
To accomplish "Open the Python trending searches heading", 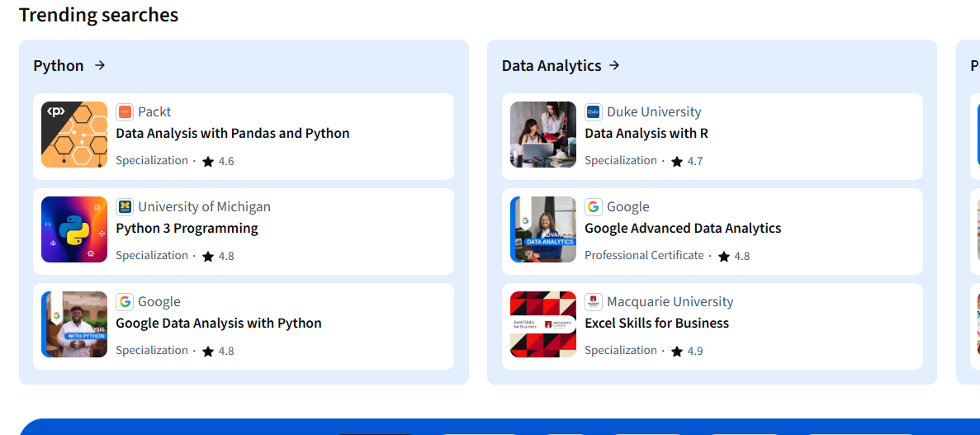I will [x=58, y=66].
